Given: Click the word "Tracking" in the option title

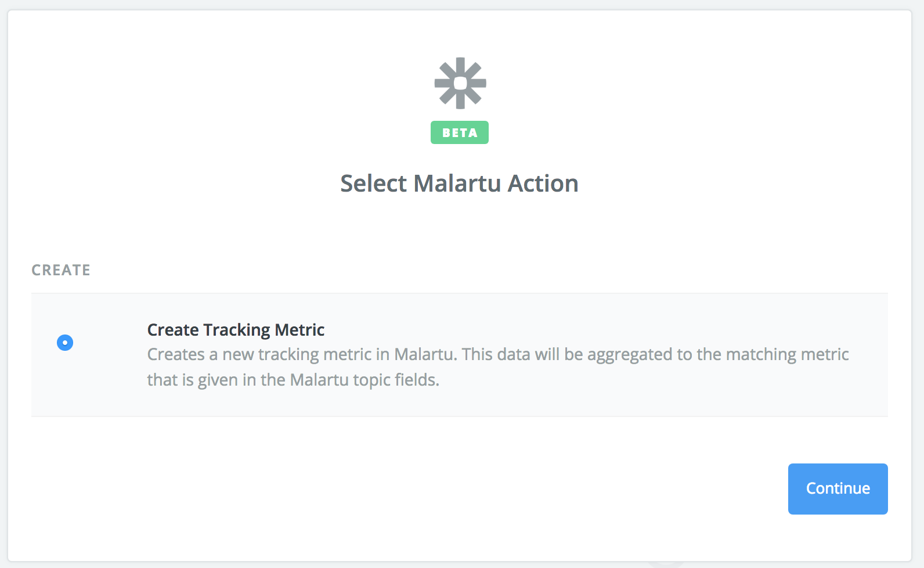Looking at the screenshot, I should [x=237, y=330].
